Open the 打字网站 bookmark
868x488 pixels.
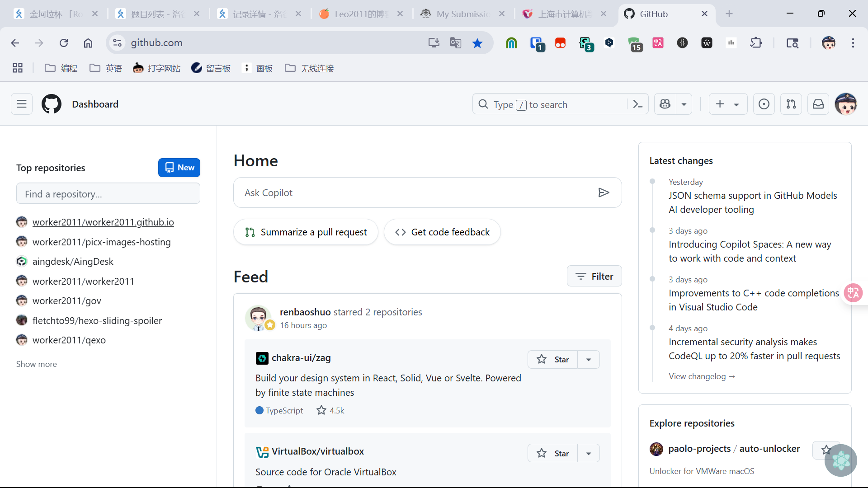(x=156, y=68)
